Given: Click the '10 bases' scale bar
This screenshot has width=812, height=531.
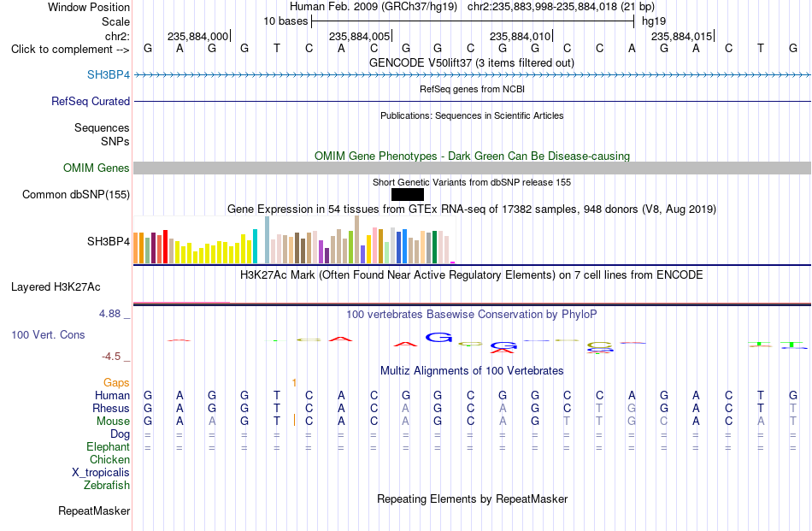Looking at the screenshot, I should pos(473,21).
